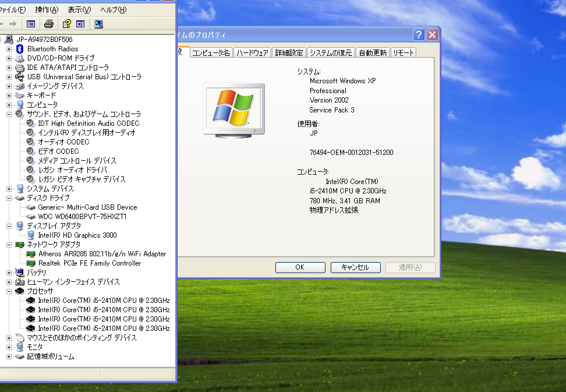Click the computer root node icon JP-A94972B0F506
Viewport: 566px width, 392px height.
(9, 40)
